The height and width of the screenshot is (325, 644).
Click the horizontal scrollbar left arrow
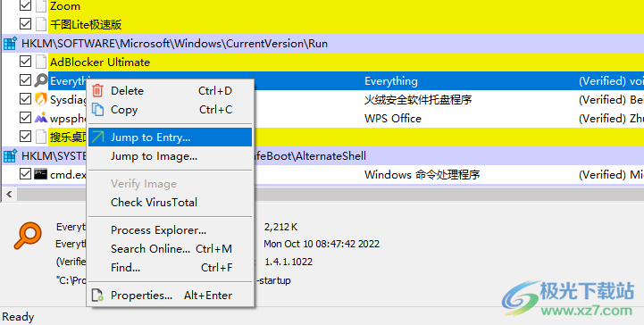(9, 194)
